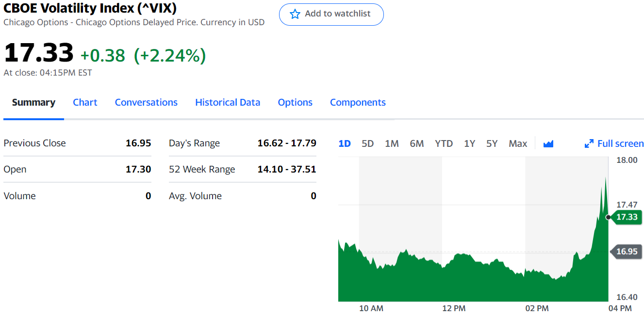Click the 16.40 y-axis label
Image resolution: width=644 pixels, height=316 pixels.
[x=627, y=297]
